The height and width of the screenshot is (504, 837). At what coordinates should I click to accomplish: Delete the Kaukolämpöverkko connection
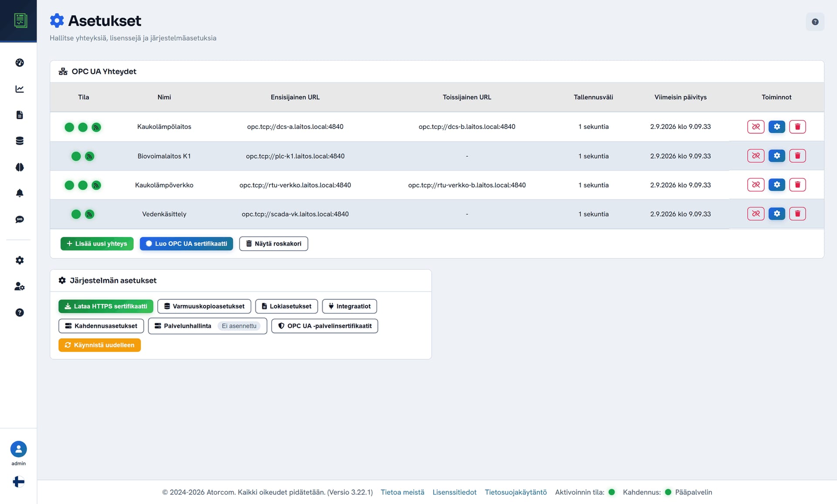(798, 185)
